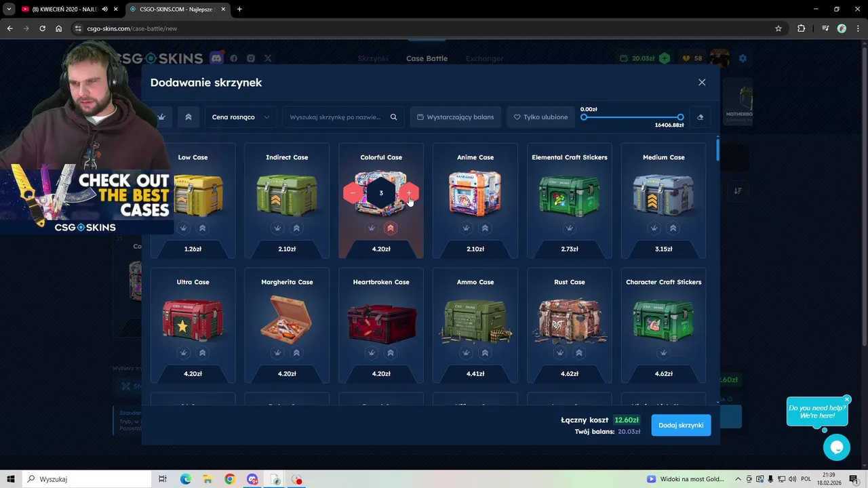Viewport: 868px width, 488px height.
Task: Open Widoki na most Gold taskbar item
Action: point(686,479)
